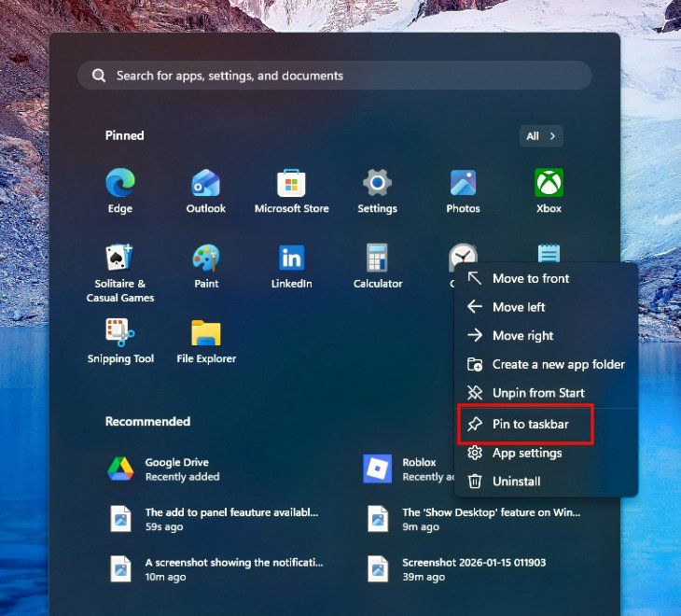Select Move to front in context menu
This screenshot has height=616, width=681.
tap(546, 278)
